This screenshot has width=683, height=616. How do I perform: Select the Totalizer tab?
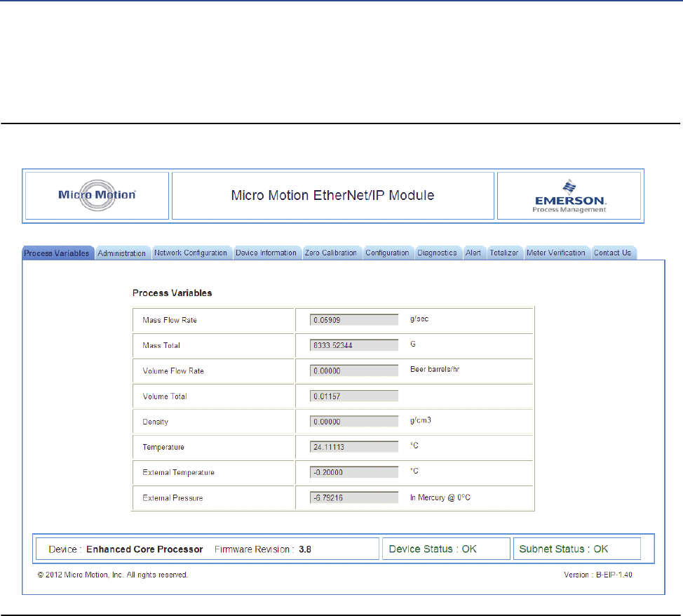504,253
